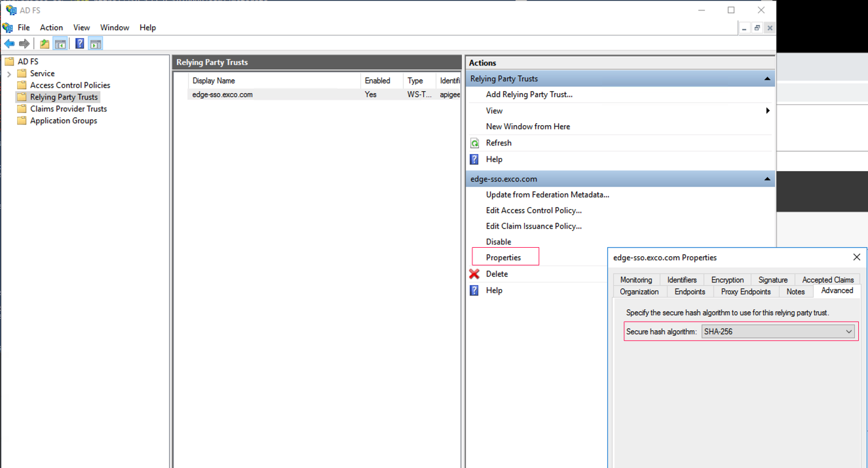
Task: Click the red X Delete icon
Action: point(474,274)
